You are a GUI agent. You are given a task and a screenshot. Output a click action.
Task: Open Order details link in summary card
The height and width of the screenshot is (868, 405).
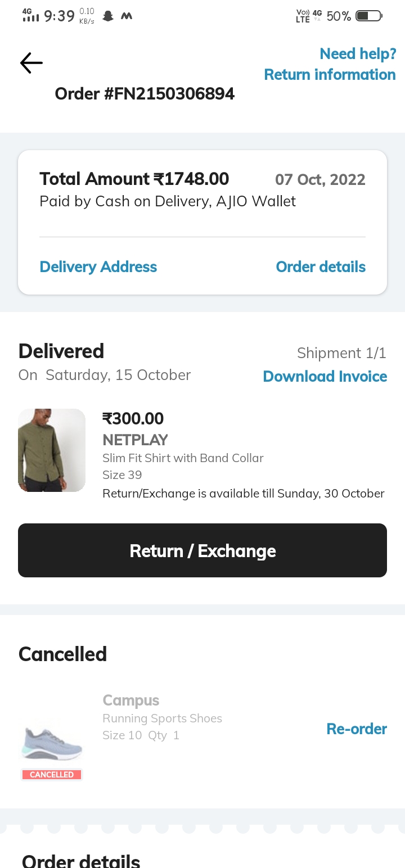[321, 267]
